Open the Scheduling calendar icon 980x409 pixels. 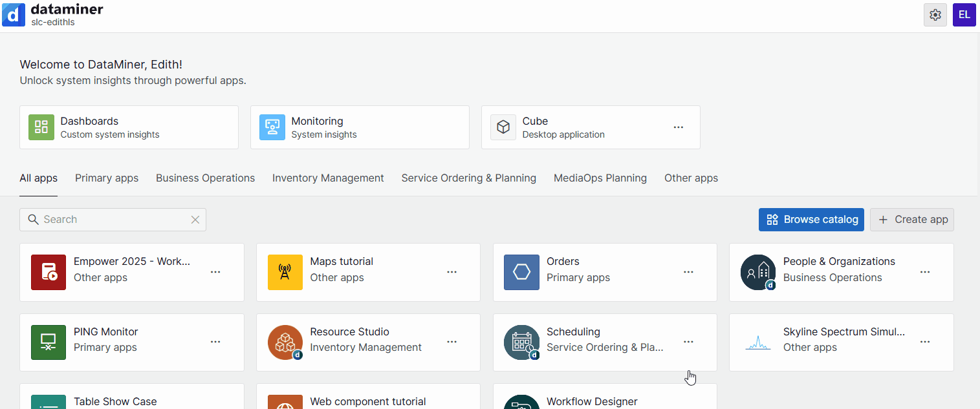521,342
